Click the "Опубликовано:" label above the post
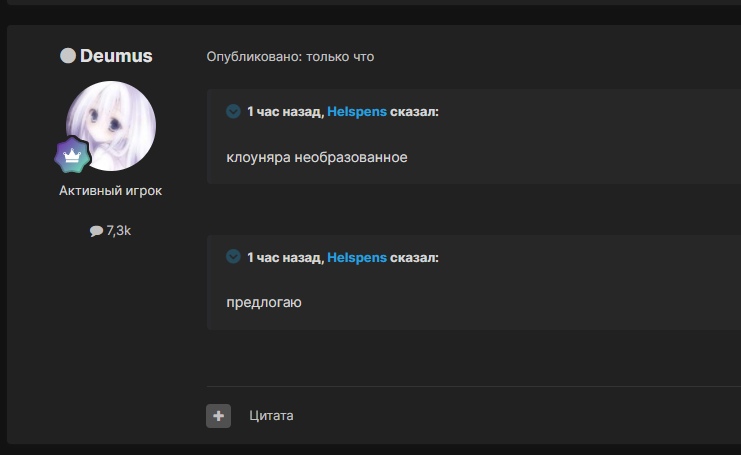 pyautogui.click(x=254, y=57)
